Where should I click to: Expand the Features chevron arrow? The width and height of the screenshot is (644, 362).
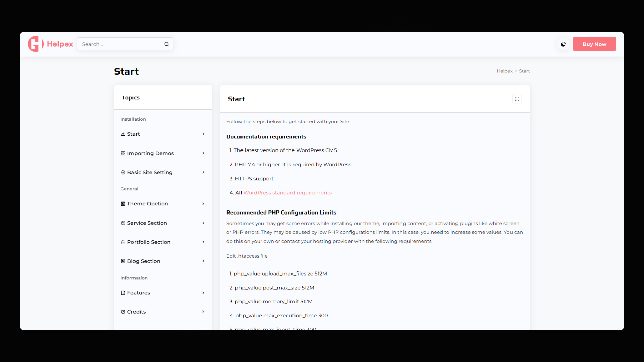coord(203,293)
